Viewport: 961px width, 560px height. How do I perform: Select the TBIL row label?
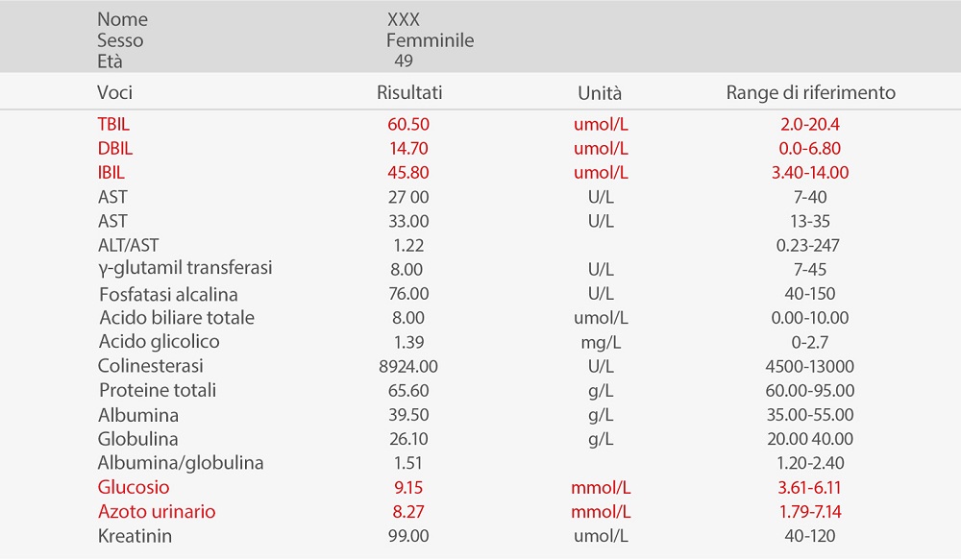113,124
